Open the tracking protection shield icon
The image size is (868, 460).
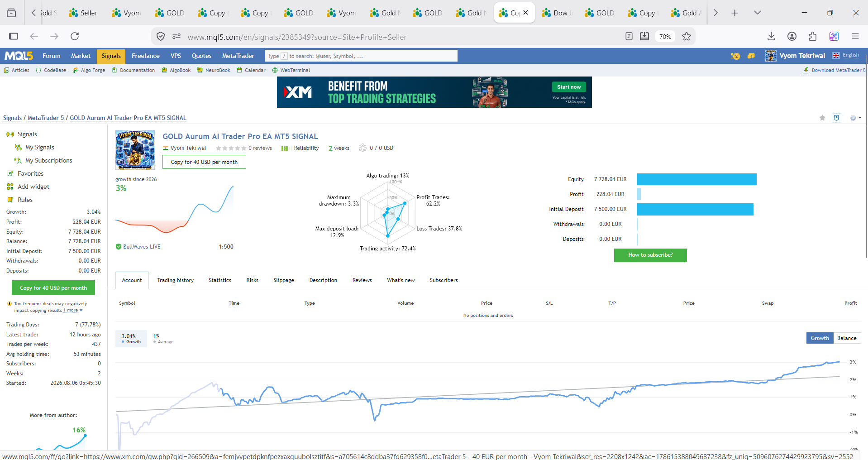pos(161,37)
